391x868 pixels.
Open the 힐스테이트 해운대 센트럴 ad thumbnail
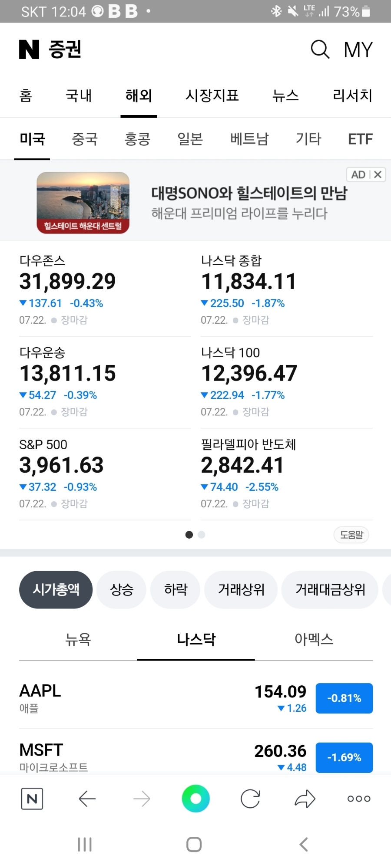(x=83, y=203)
